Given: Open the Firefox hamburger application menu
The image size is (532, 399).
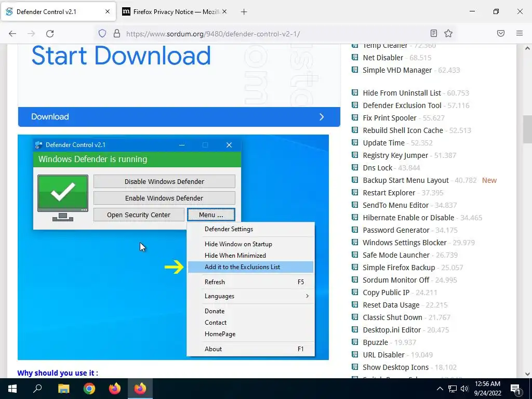Looking at the screenshot, I should pos(520,33).
